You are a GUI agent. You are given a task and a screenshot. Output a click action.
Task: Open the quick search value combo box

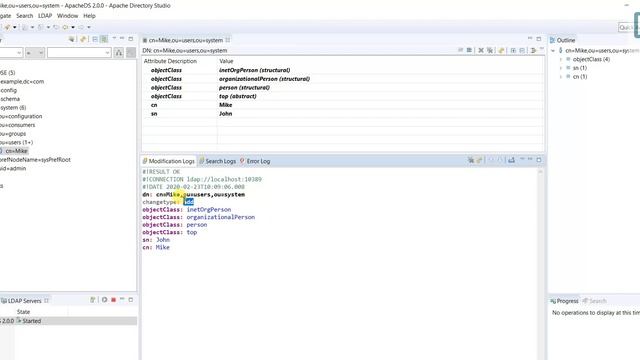click(x=107, y=53)
